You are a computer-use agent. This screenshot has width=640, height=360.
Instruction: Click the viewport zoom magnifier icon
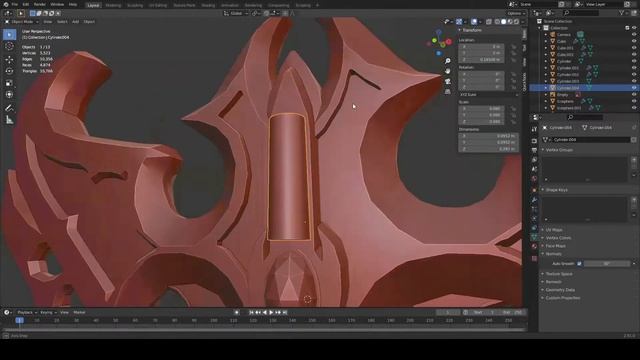pyautogui.click(x=448, y=61)
